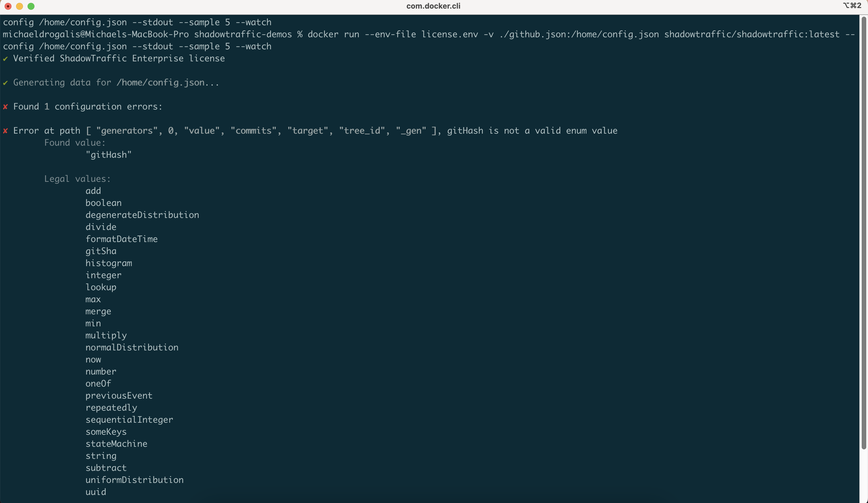This screenshot has width=868, height=503.
Task: Click the legal value 'multiply'
Action: click(106, 336)
